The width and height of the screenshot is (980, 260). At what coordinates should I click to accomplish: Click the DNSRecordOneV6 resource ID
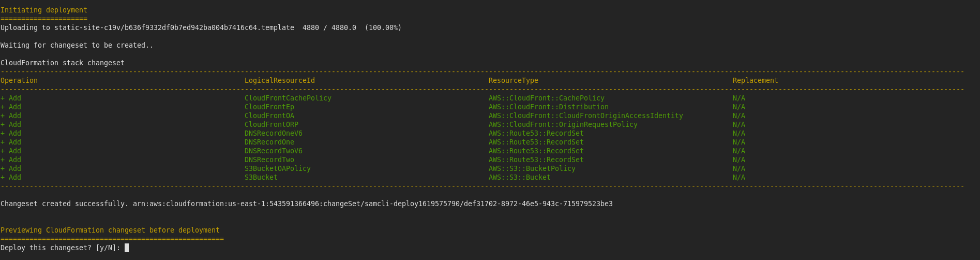point(273,134)
